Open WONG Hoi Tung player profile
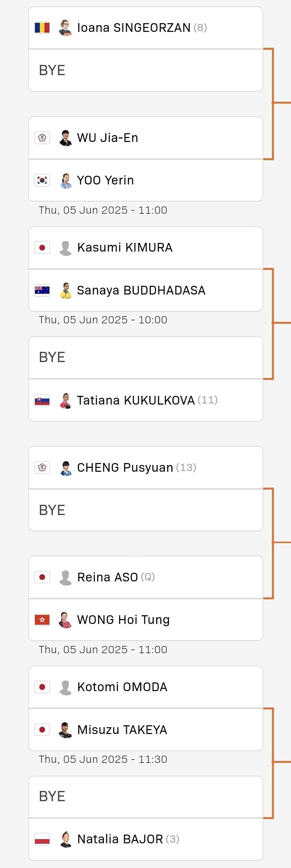The image size is (291, 868). coord(123,620)
